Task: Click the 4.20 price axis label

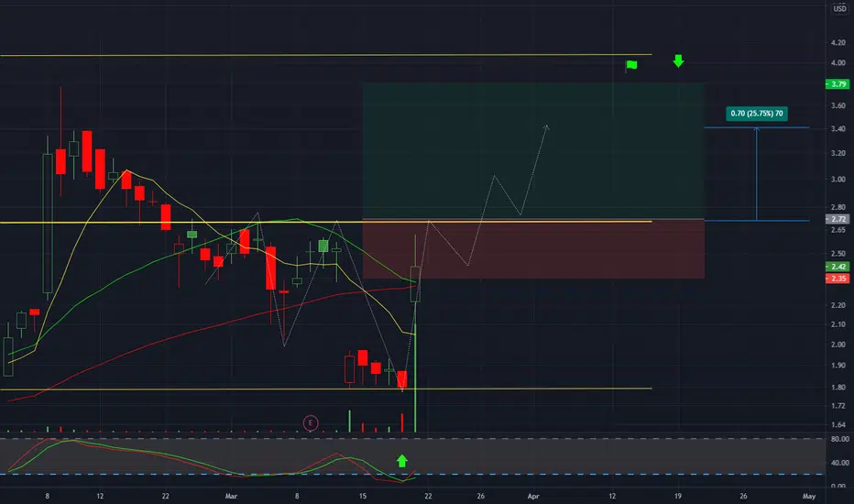Action: 838,42
